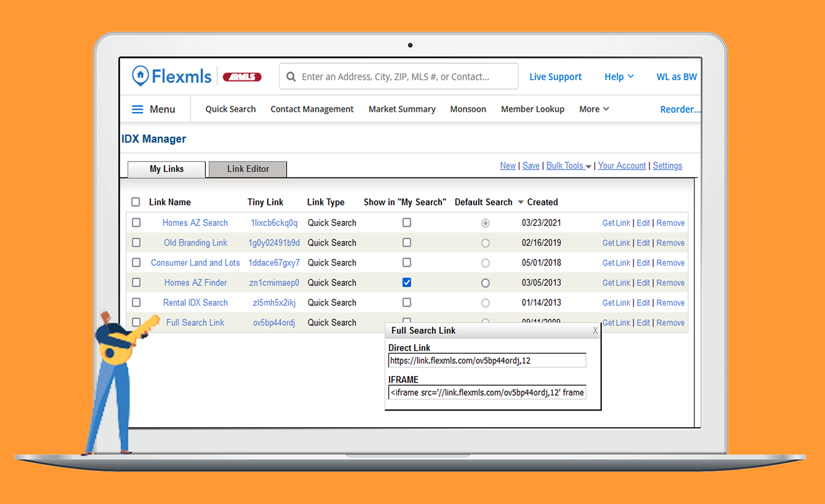This screenshot has width=825, height=504.
Task: Click Remove for Full Search Link
Action: (x=670, y=322)
